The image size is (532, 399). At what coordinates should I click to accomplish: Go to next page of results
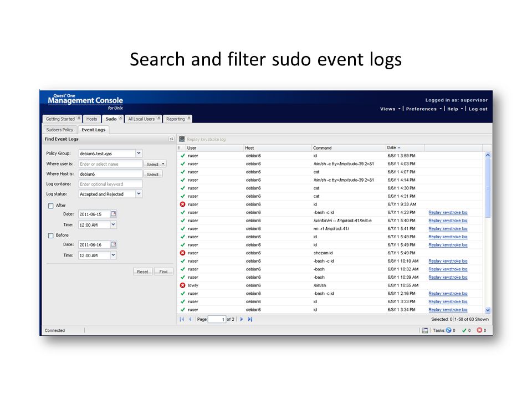click(x=241, y=319)
